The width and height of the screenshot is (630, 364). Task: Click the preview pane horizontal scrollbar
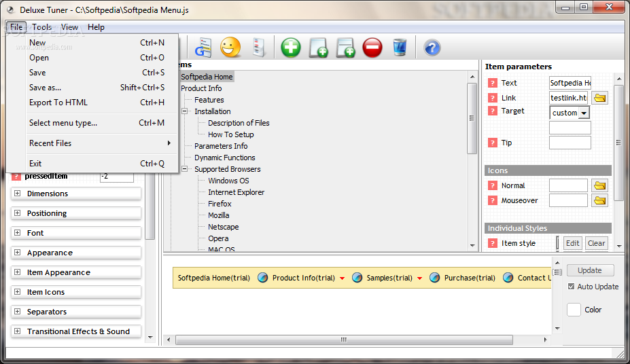pos(344,340)
